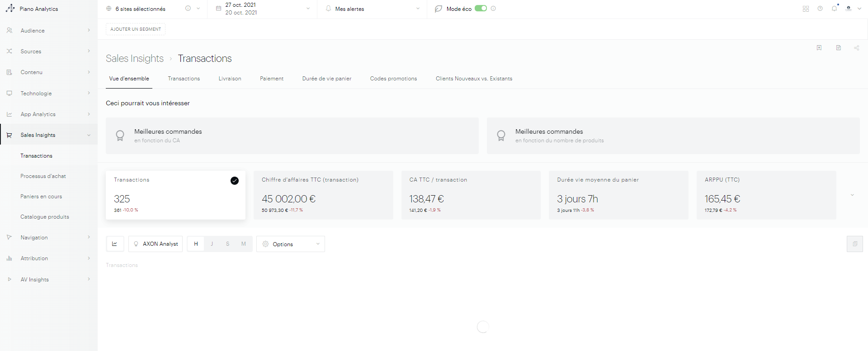
Task: Switch to the Livraison tab
Action: (230, 79)
